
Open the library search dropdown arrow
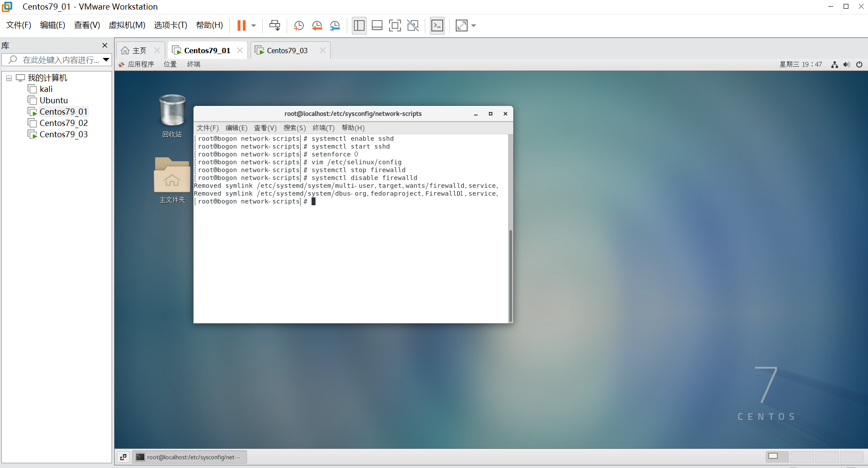(x=106, y=60)
